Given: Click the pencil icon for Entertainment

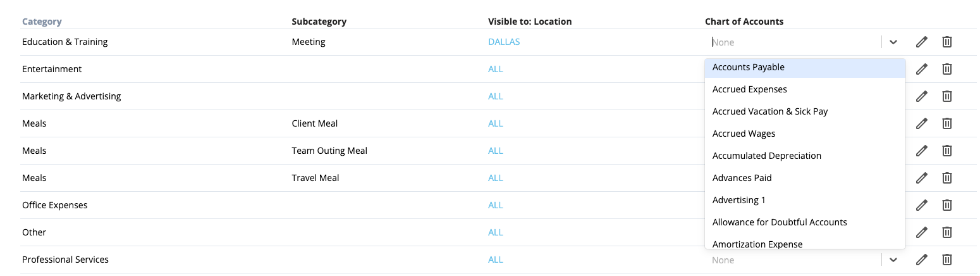Looking at the screenshot, I should 922,69.
